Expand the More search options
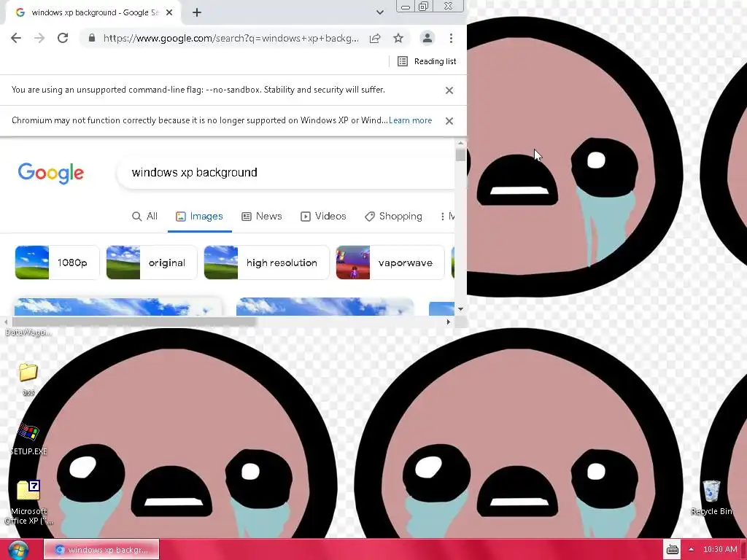The width and height of the screenshot is (747, 560). coord(447,216)
